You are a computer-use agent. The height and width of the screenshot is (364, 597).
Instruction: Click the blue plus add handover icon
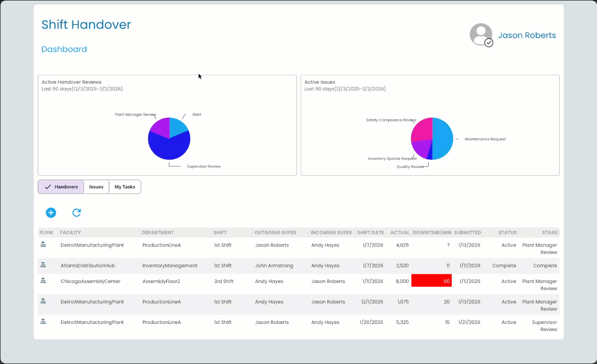click(51, 212)
